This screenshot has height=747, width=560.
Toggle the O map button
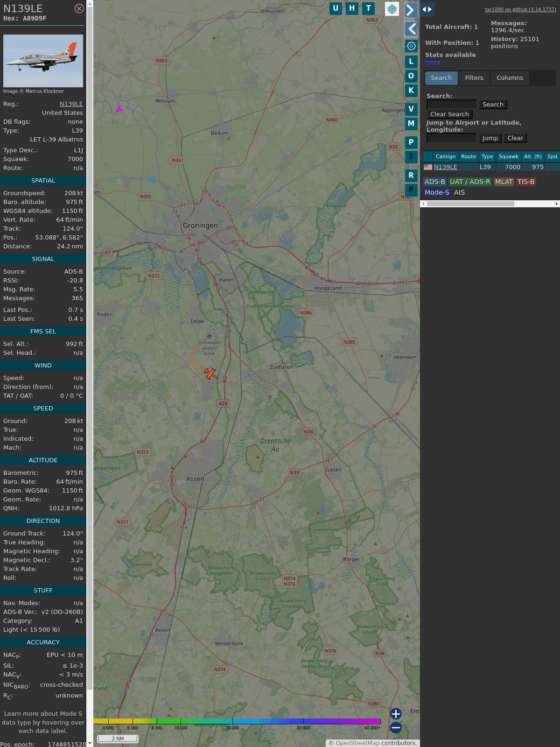(411, 76)
